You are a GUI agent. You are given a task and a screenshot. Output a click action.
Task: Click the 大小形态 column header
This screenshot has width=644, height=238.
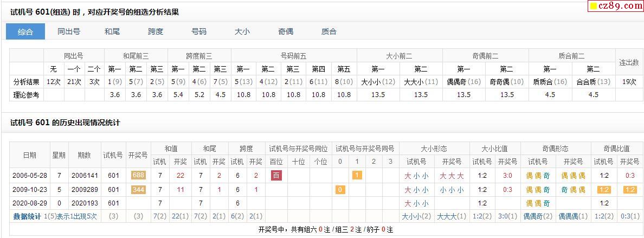click(x=434, y=149)
